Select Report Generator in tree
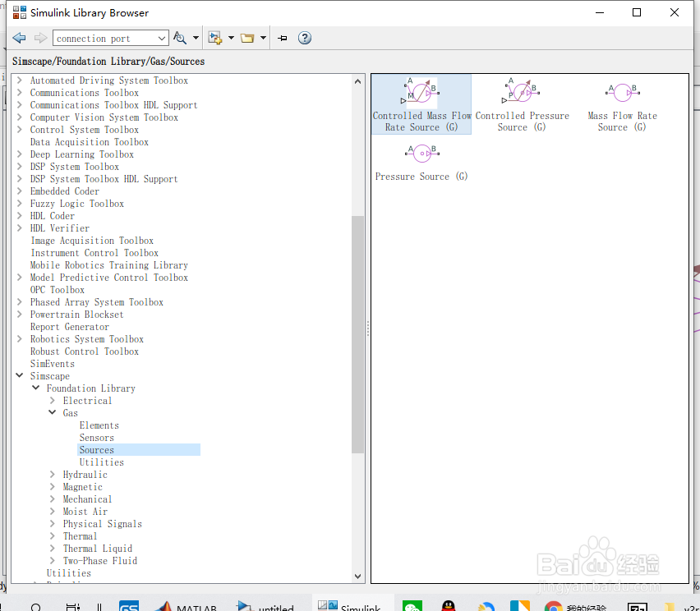700x611 pixels. coord(69,327)
